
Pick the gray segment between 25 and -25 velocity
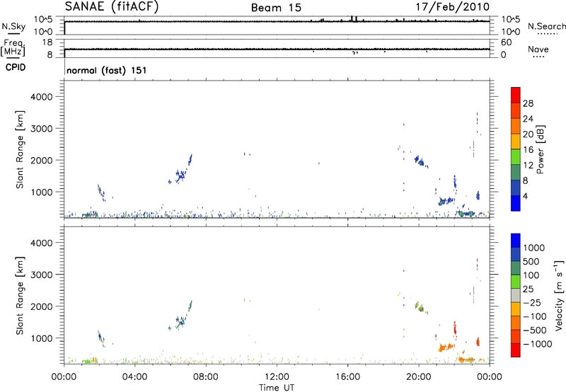(516, 295)
